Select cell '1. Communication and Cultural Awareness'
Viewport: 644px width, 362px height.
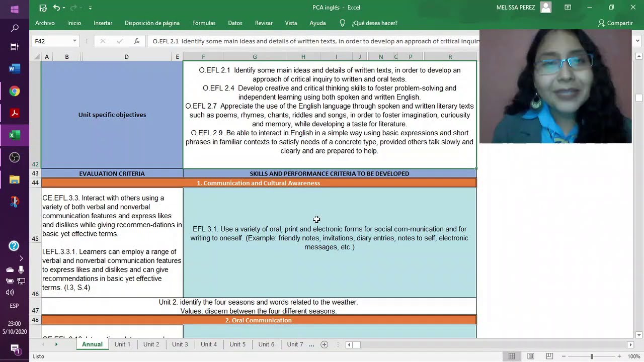259,183
